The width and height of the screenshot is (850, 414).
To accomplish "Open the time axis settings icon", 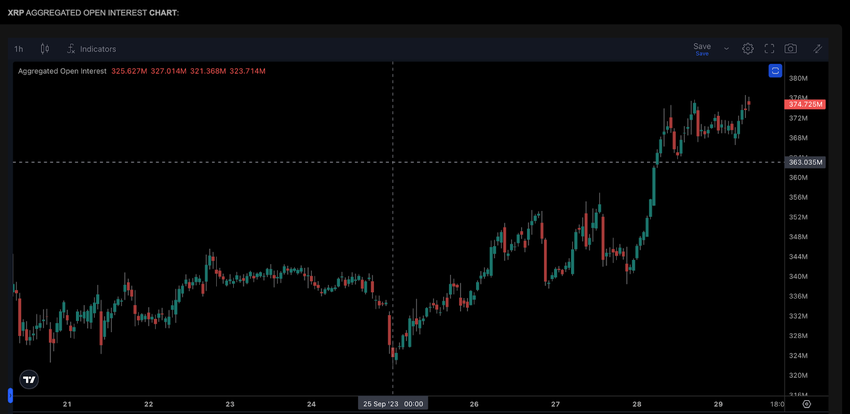I will point(807,404).
